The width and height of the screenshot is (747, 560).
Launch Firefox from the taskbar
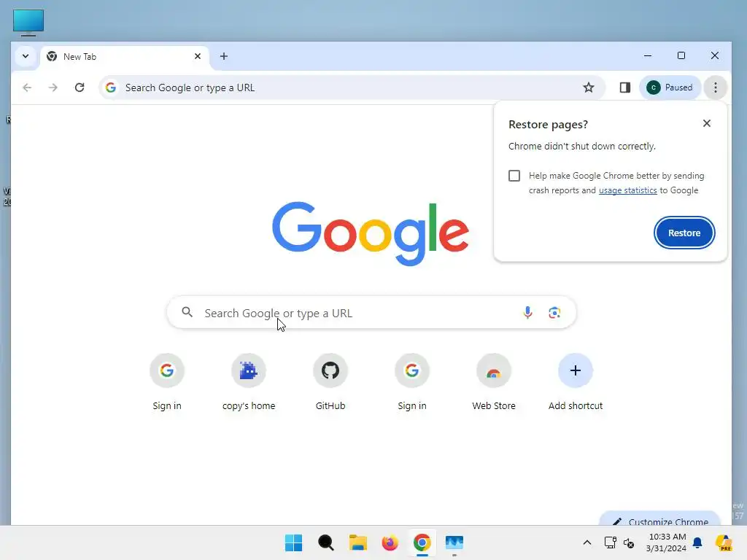[x=390, y=542]
